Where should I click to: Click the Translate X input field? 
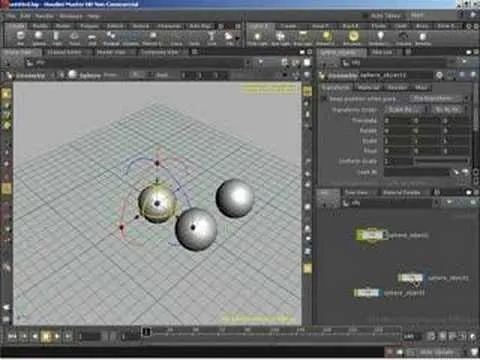(x=398, y=120)
